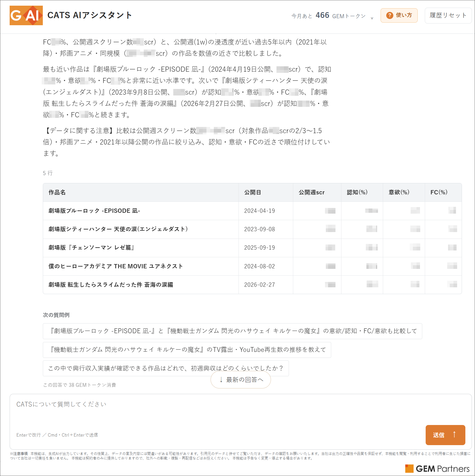Viewport: 475px width, 476px height.
Task: Click the GEM Partners footer logo
Action: pyautogui.click(x=437, y=469)
